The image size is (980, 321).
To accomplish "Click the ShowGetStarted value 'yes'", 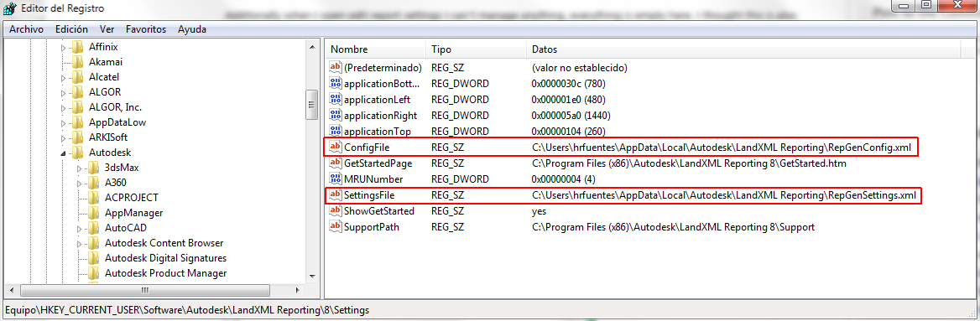I will [539, 211].
